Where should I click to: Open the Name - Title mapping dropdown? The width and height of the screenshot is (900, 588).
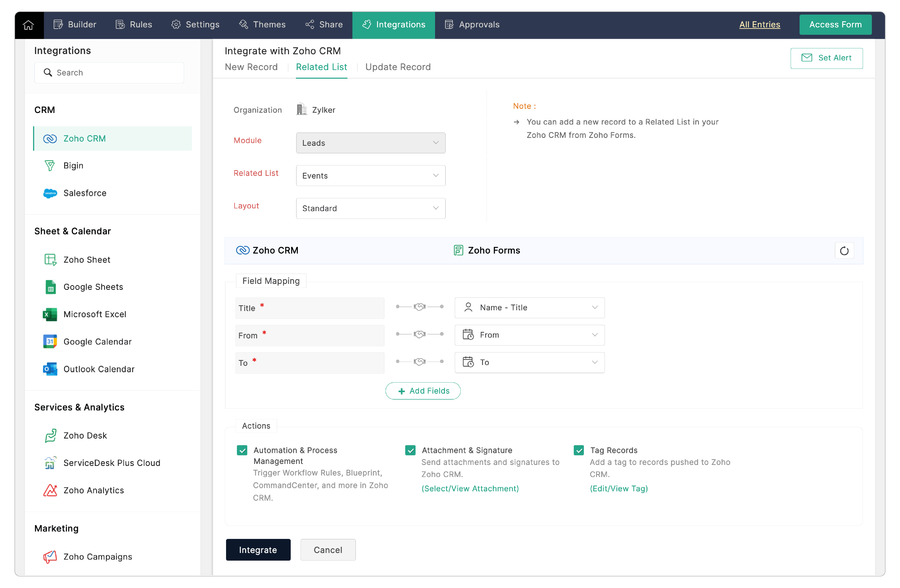(529, 308)
